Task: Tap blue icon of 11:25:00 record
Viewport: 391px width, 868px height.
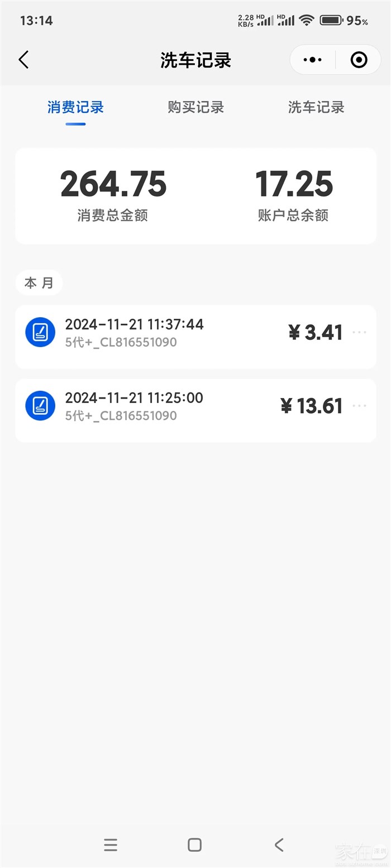Action: click(40, 406)
